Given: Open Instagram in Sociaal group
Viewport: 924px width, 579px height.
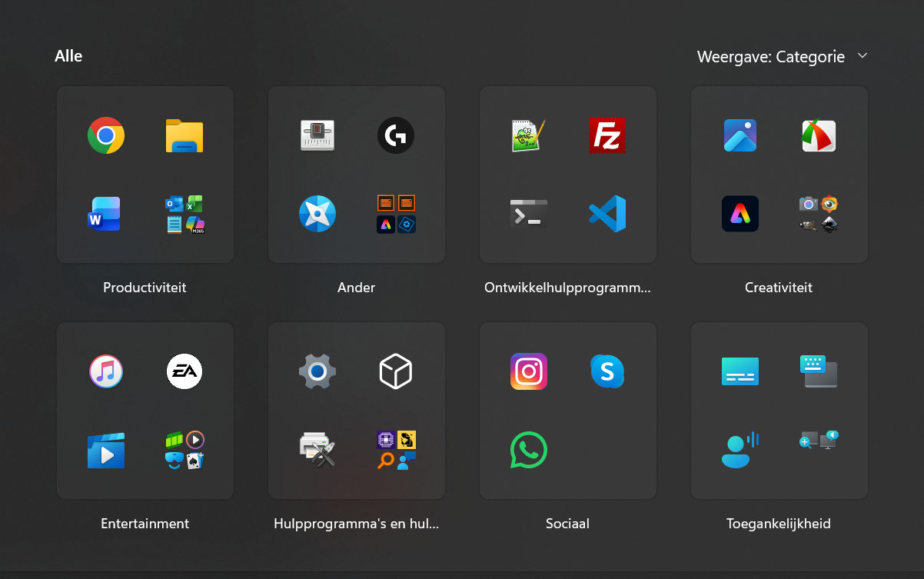Looking at the screenshot, I should 529,372.
